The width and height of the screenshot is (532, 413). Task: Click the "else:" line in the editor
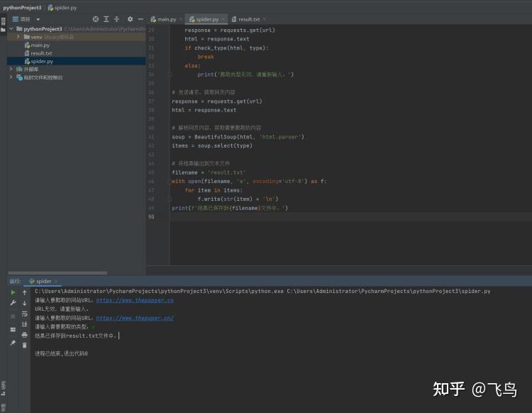(x=193, y=65)
